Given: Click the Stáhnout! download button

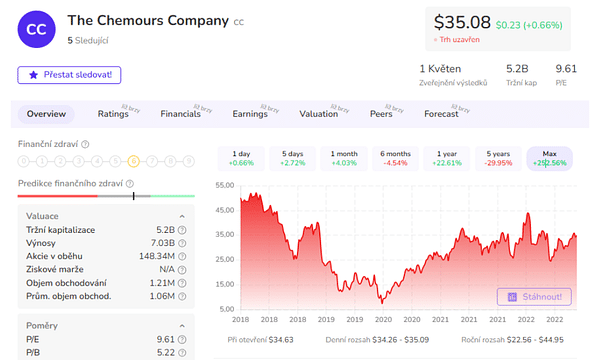Looking at the screenshot, I should (x=534, y=297).
